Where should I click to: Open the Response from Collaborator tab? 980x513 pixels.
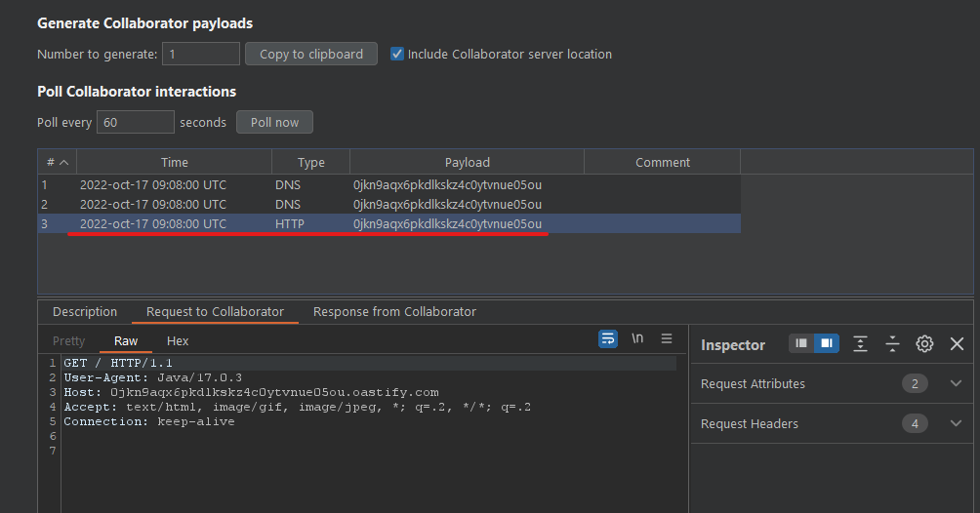click(394, 312)
